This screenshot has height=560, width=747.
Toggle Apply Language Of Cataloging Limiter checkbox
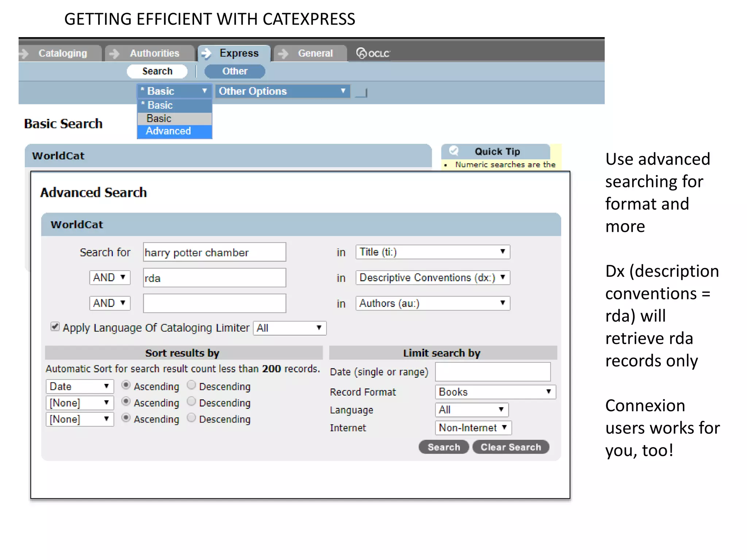[x=55, y=326]
